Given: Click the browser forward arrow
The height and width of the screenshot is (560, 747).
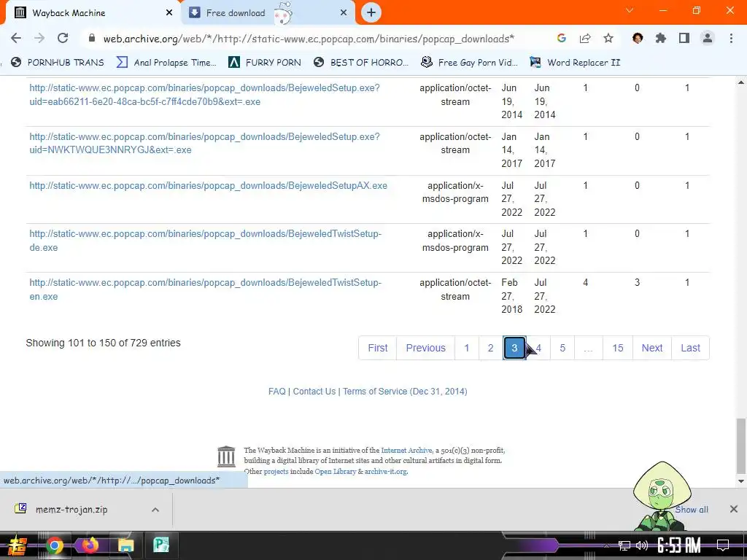Looking at the screenshot, I should click(39, 38).
